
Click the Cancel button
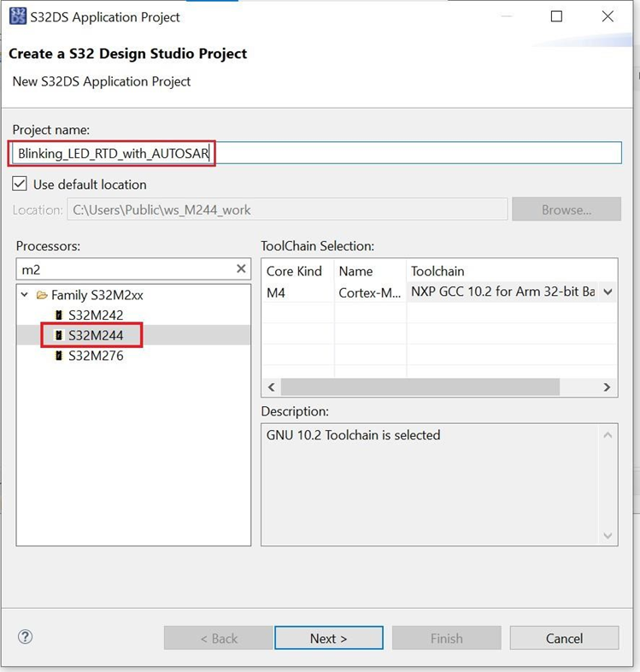(564, 638)
